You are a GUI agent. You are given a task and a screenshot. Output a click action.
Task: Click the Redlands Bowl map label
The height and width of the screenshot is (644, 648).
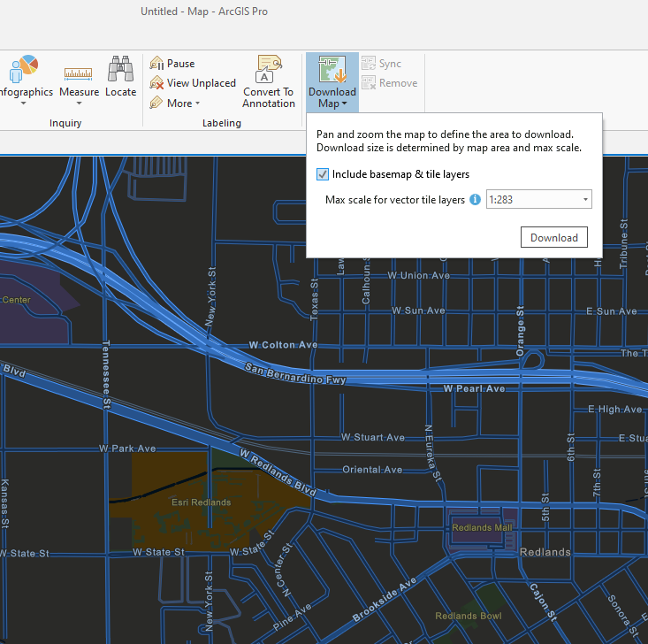(469, 616)
